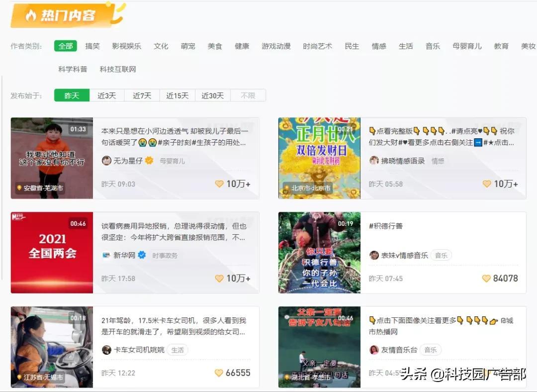The image size is (537, 392).
Task: Filter by 民生 category
Action: 352,46
